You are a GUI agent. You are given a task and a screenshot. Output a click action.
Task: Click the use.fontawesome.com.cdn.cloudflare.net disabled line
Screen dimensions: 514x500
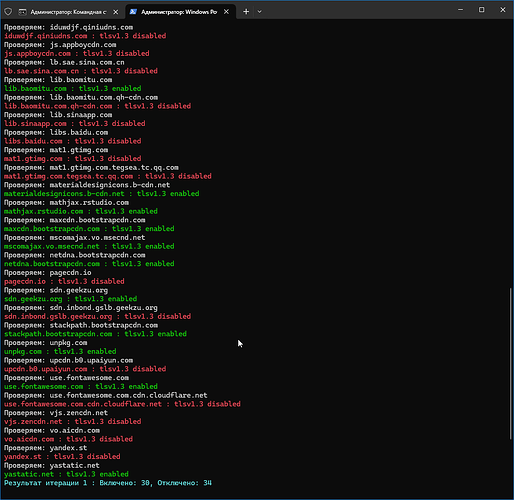[x=122, y=404]
